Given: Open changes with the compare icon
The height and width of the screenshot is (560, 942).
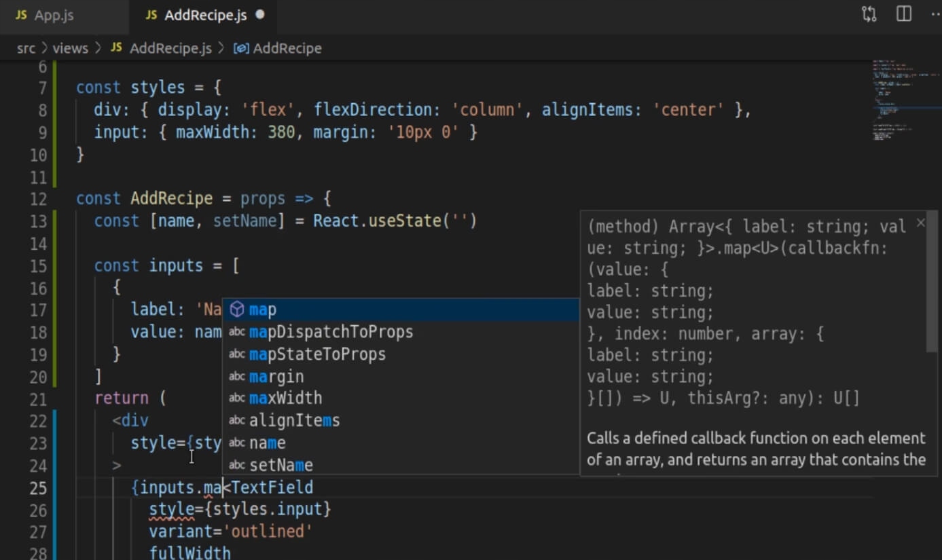Looking at the screenshot, I should [x=869, y=14].
